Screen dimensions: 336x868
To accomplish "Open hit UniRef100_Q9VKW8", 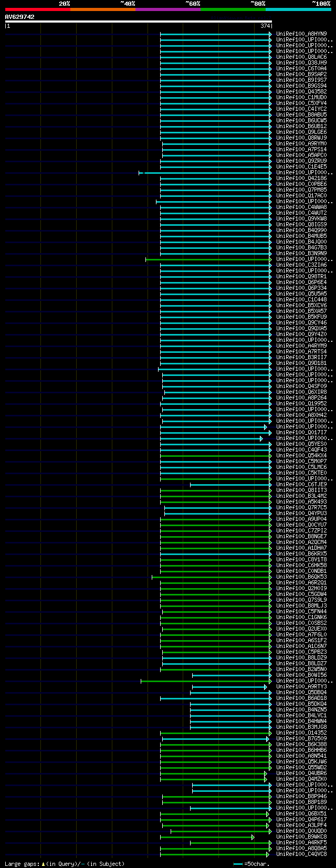I will [x=301, y=219].
